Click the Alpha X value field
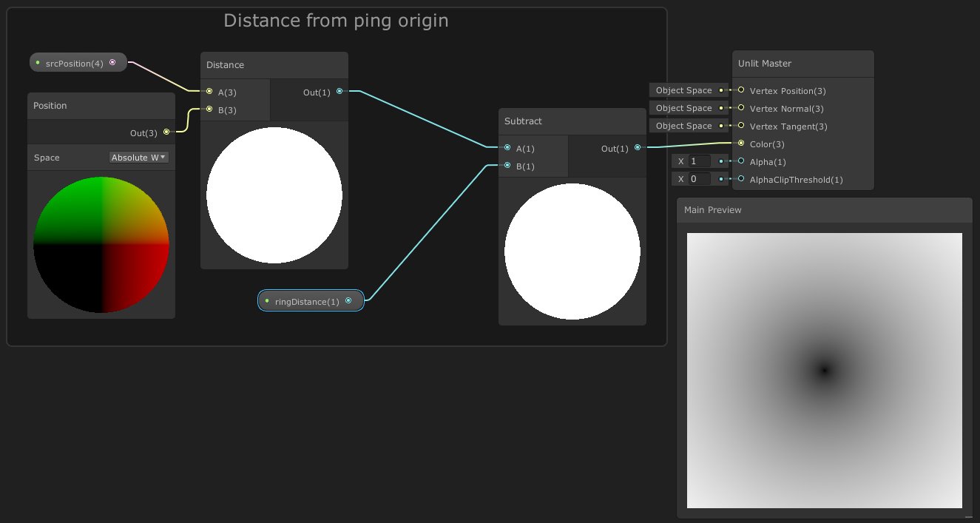Image resolution: width=980 pixels, height=523 pixels. [x=698, y=161]
